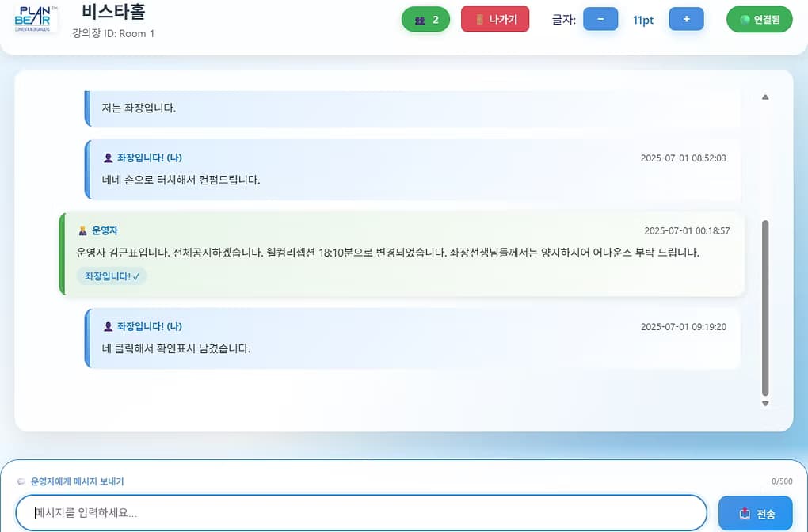The width and height of the screenshot is (808, 532).
Task: Click the 네 클릭해서 확인표시 남겼습니다. message
Action: pos(176,348)
